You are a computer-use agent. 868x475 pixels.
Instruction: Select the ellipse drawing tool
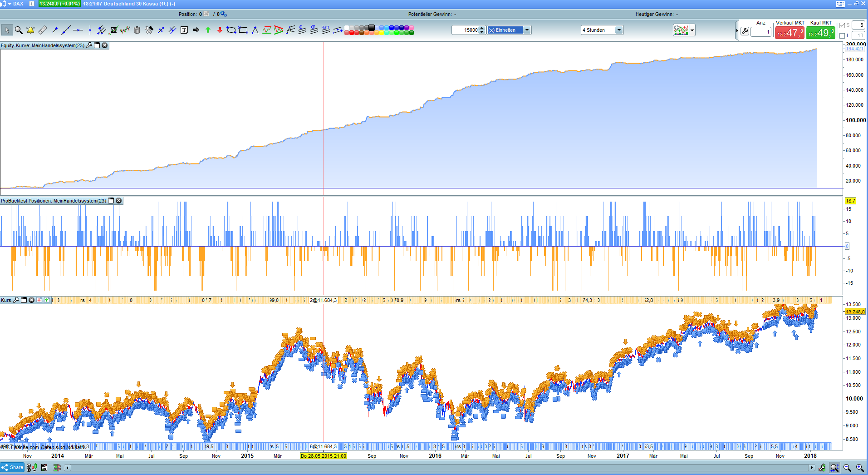tap(231, 30)
